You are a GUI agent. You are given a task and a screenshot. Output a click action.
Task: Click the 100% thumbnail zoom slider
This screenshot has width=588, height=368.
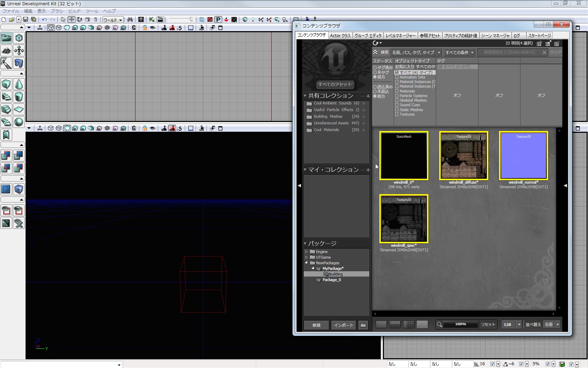pos(460,325)
